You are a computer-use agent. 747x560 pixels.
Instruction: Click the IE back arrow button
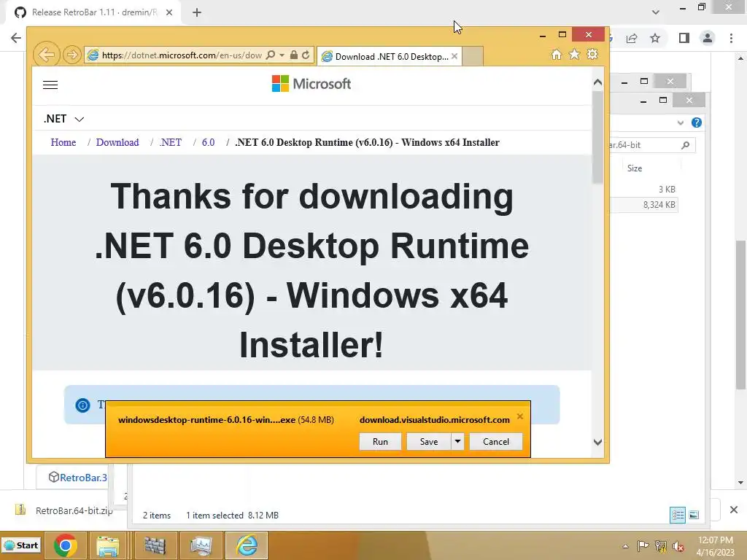pos(46,55)
